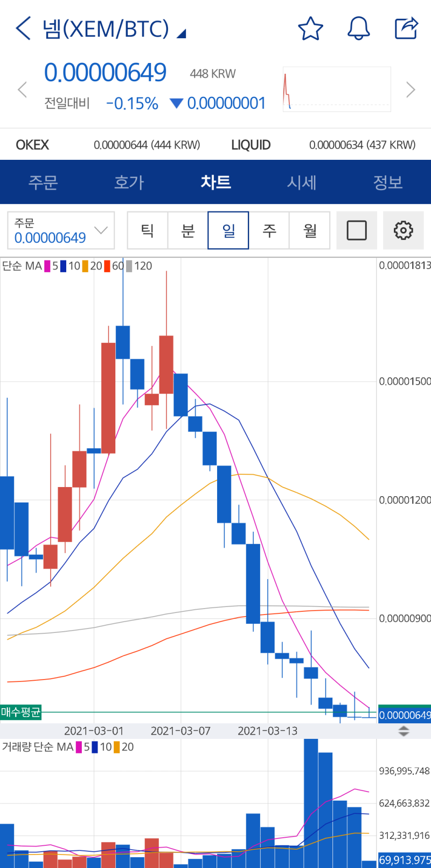Image resolution: width=431 pixels, height=868 pixels.
Task: Open the mini price sparkline chart
Action: coord(337,89)
